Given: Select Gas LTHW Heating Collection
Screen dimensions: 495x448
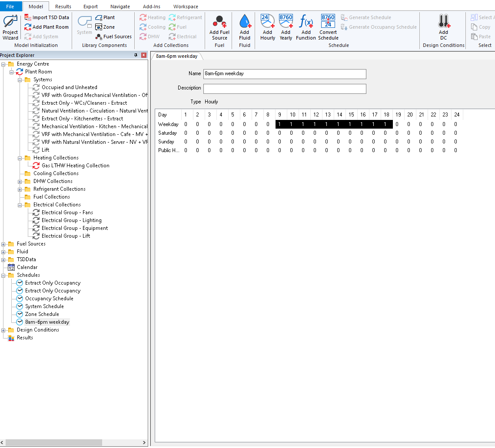Looking at the screenshot, I should click(x=76, y=166).
